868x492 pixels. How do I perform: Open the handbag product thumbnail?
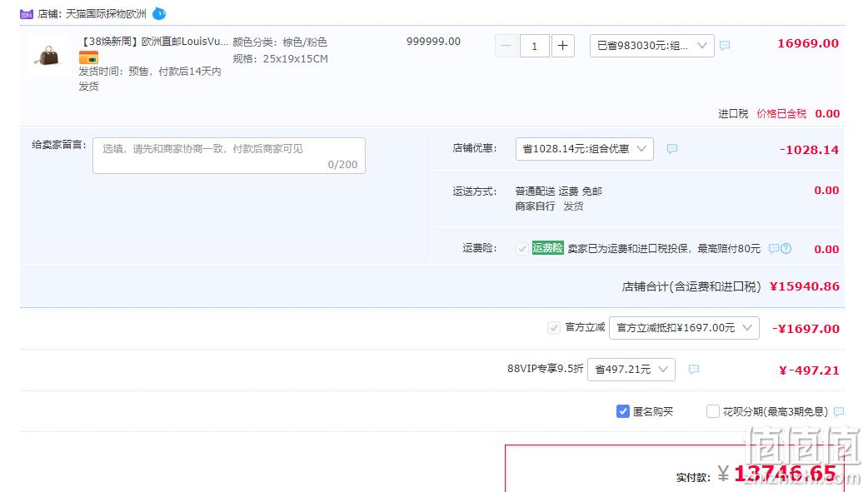tap(48, 55)
